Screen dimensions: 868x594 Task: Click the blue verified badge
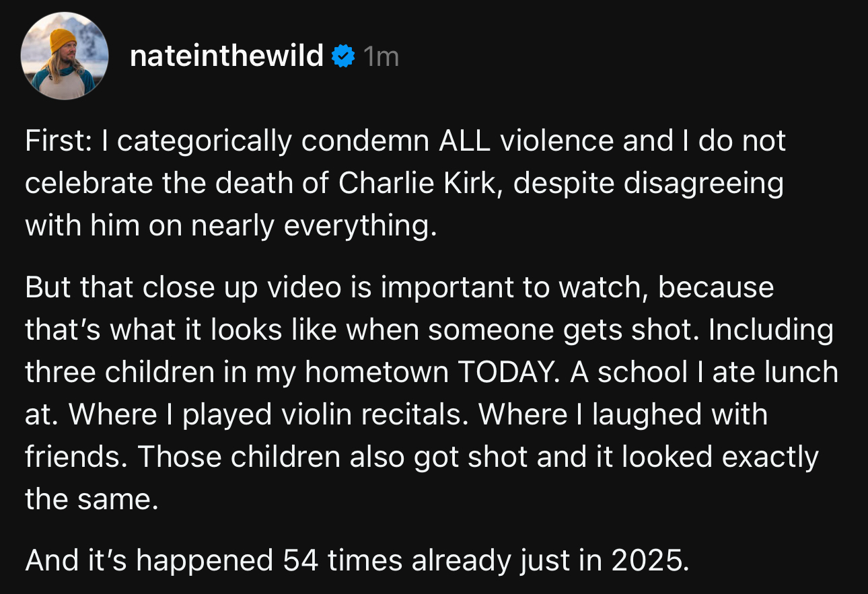pyautogui.click(x=344, y=57)
